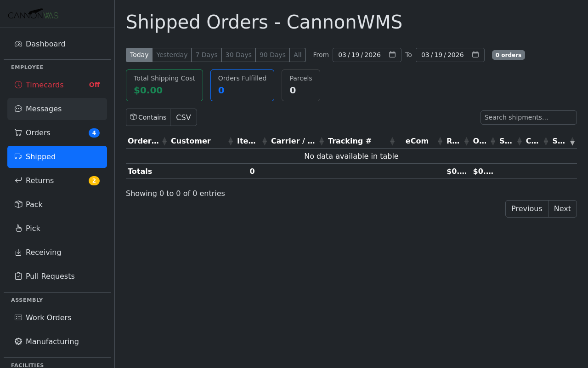Viewport: 588px width, 368px height.
Task: Click the Returns arrow icon
Action: tap(18, 180)
